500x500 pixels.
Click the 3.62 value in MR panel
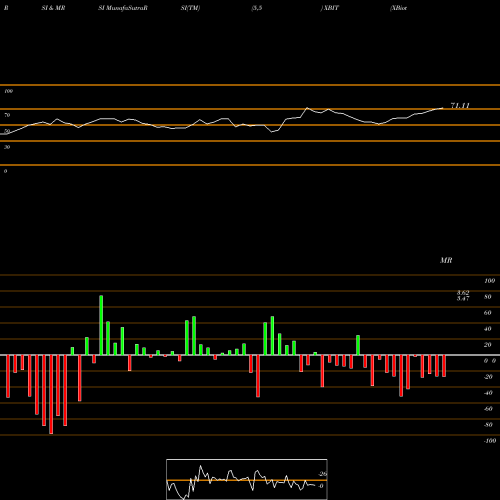(x=463, y=292)
